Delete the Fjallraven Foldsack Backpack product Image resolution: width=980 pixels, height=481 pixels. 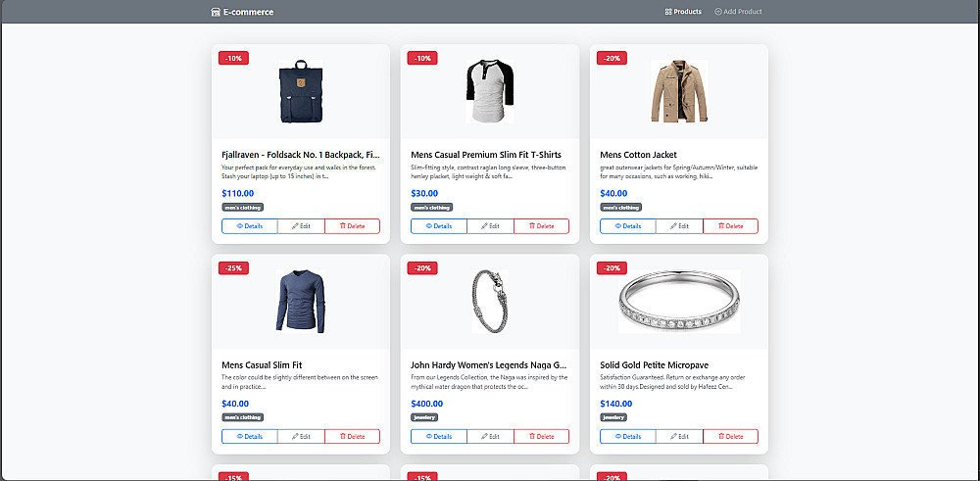(352, 226)
